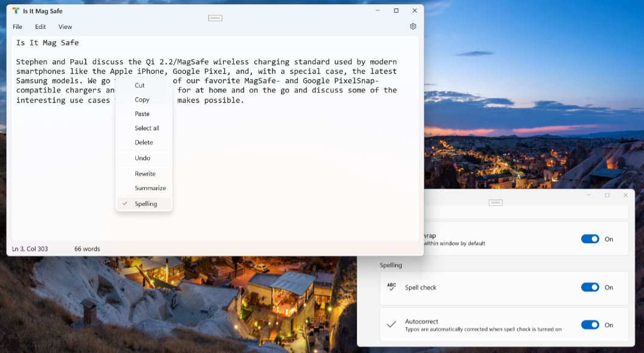Open the File menu
This screenshot has height=353, width=644.
[18, 27]
